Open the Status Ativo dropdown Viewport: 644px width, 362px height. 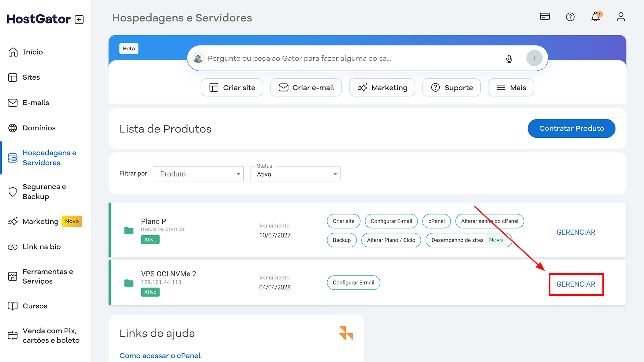tap(295, 174)
